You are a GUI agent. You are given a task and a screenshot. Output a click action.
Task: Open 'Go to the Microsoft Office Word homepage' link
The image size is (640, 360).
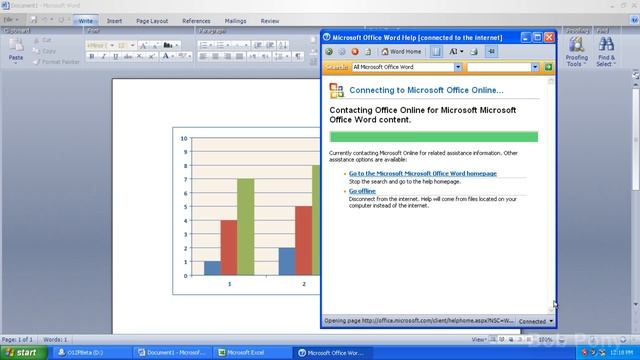(422, 173)
